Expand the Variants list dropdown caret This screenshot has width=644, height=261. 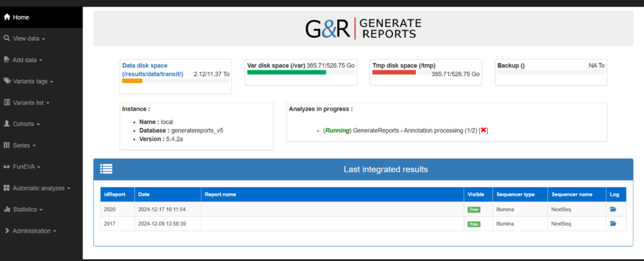tap(48, 103)
